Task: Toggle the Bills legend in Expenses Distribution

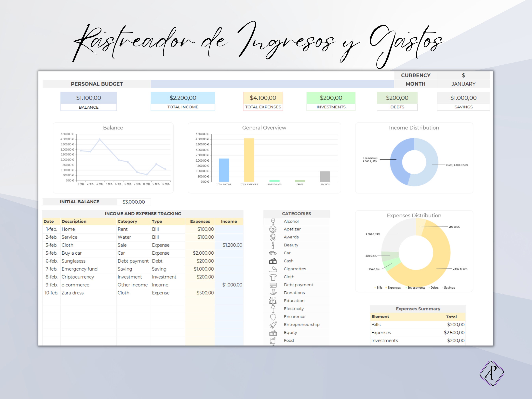Action: point(379,287)
